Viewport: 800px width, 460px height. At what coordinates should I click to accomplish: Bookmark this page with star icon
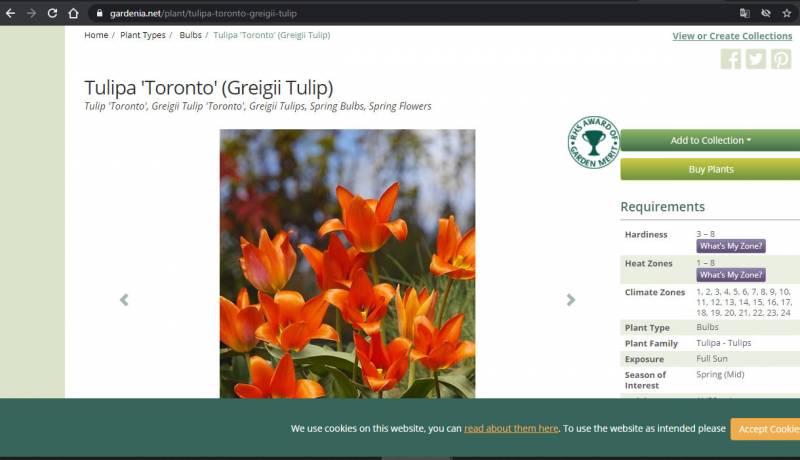pyautogui.click(x=787, y=13)
